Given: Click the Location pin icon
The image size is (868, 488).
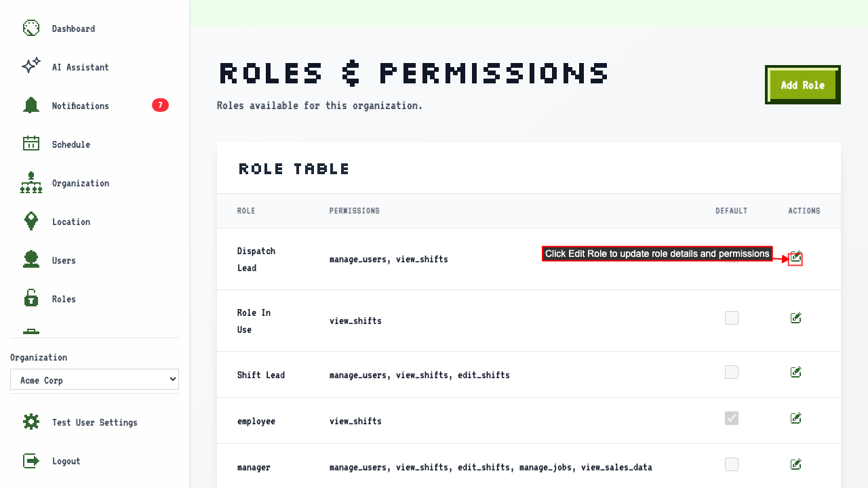Looking at the screenshot, I should (31, 222).
